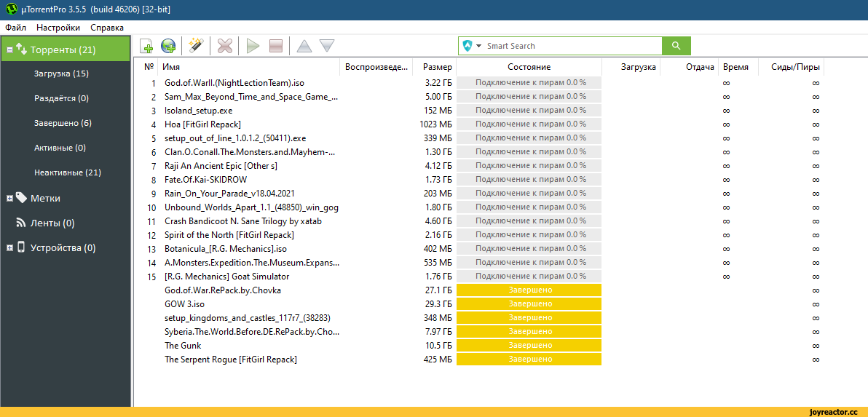868x417 pixels.
Task: Select Crash Bandicoot N. Sane Trilogy torrent
Action: coord(243,221)
